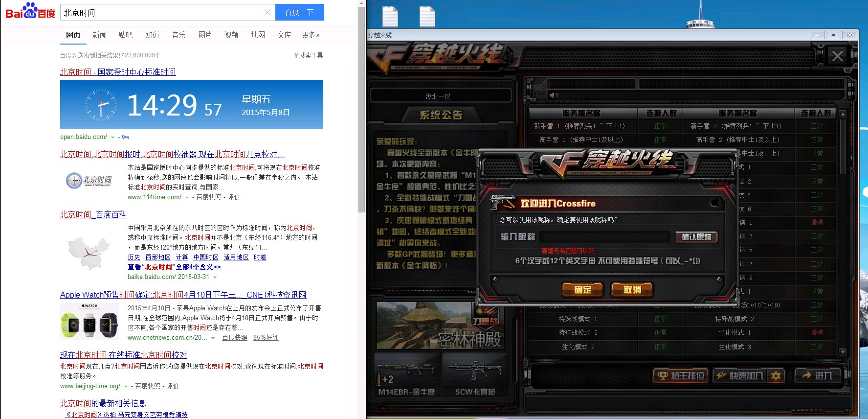Open the 文库 tab on Baidu
This screenshot has height=419, width=868.
(x=284, y=35)
